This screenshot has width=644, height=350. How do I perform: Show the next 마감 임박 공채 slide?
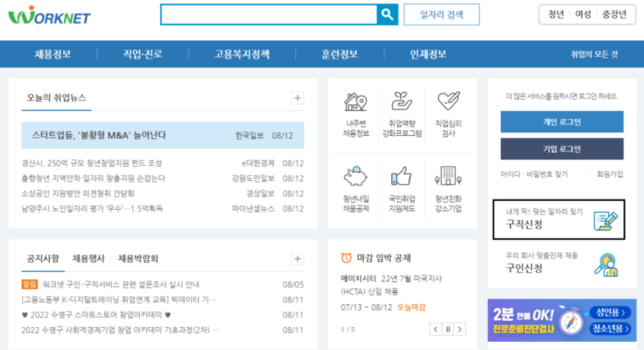[460, 329]
